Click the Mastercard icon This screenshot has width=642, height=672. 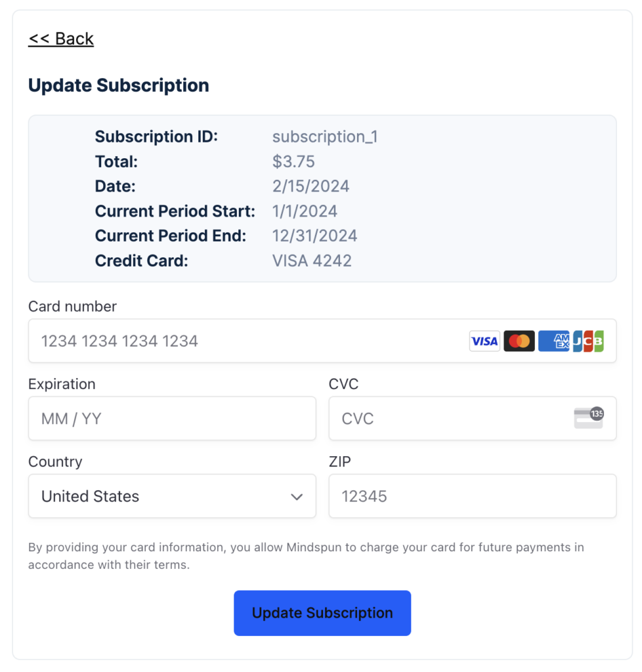coord(519,341)
